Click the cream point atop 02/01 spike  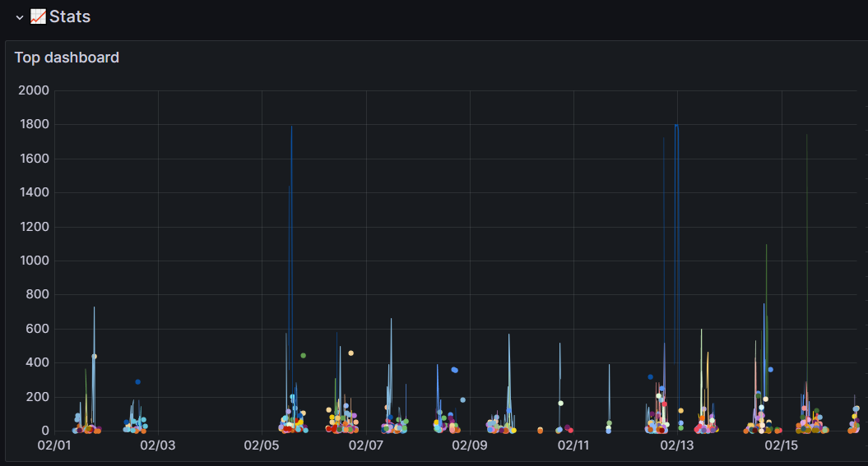click(x=94, y=357)
